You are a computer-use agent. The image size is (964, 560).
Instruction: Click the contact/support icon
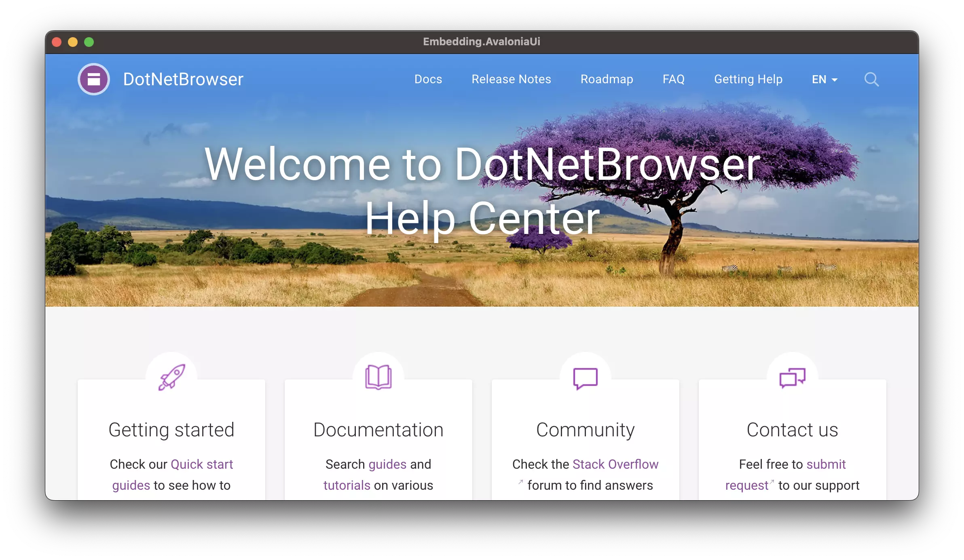[x=793, y=377]
